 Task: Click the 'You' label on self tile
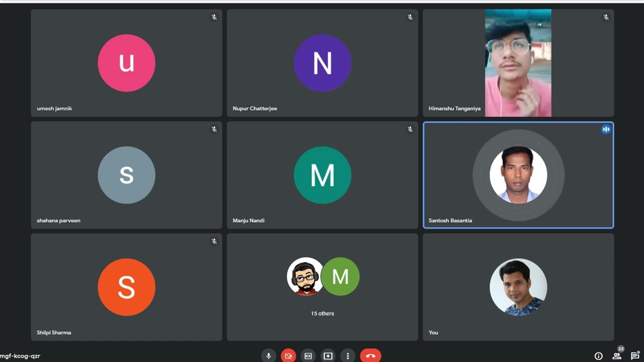click(433, 333)
